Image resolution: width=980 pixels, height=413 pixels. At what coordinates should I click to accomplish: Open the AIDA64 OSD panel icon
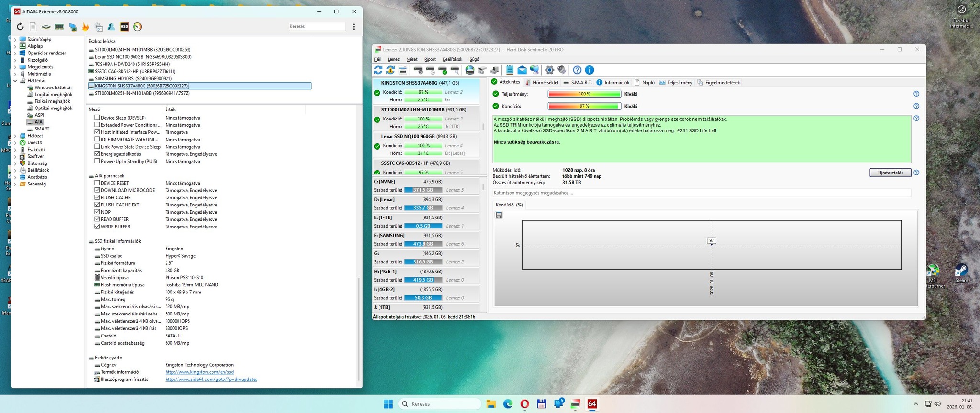[x=124, y=27]
